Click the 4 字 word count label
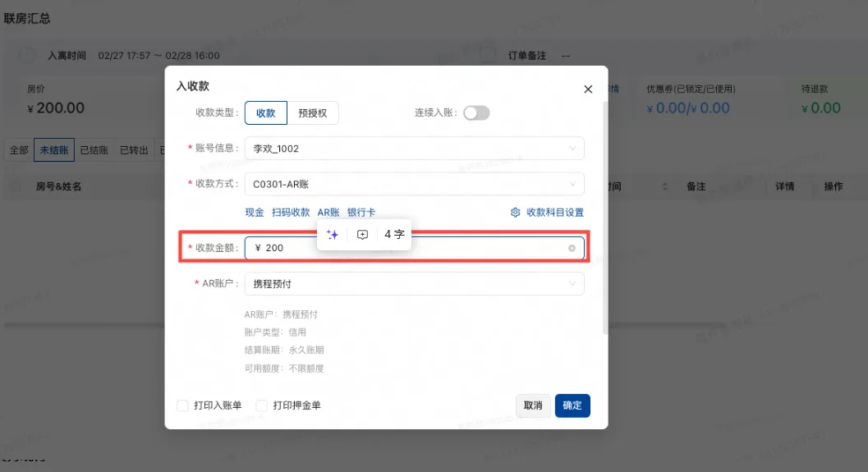The height and width of the screenshot is (472, 868). coord(394,235)
